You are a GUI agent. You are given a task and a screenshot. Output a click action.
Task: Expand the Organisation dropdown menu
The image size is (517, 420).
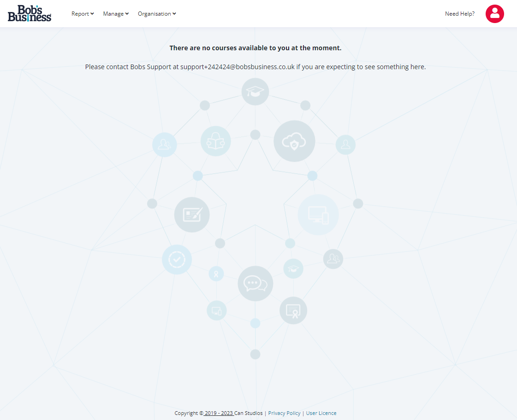(x=157, y=14)
